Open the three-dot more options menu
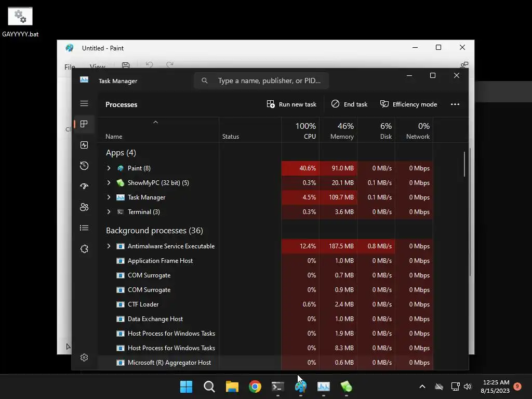The width and height of the screenshot is (532, 399). tap(455, 104)
